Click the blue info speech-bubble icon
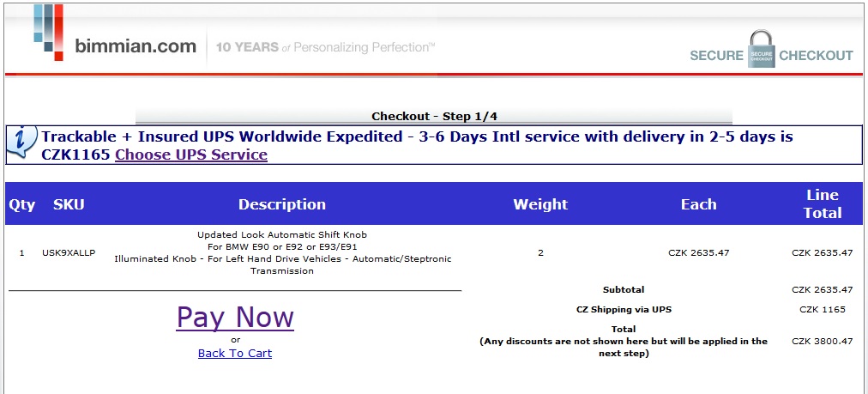Viewport: 868px width, 394px height. click(x=22, y=142)
